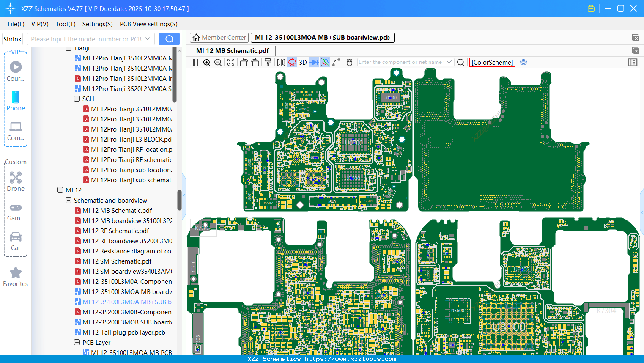Toggle the component lamp highlight tool
Viewport: 644px width, 363px height.
pos(292,62)
